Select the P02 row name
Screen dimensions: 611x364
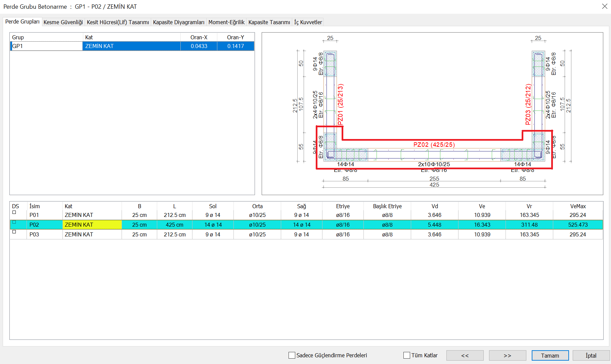pos(34,225)
